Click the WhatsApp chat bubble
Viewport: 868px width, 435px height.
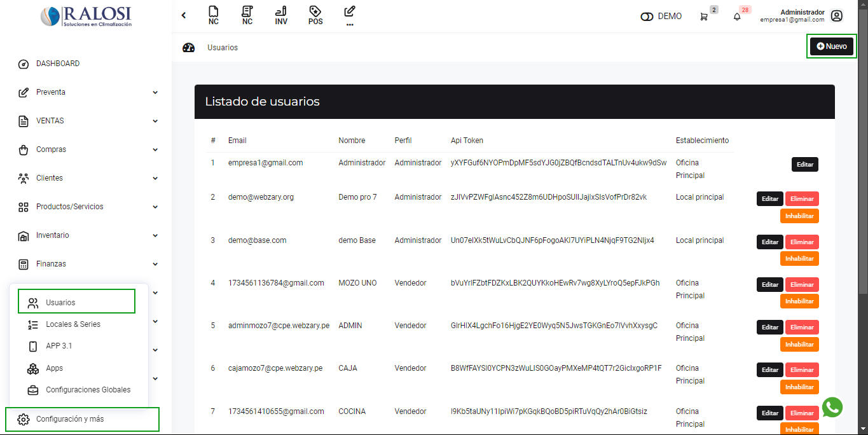coord(832,407)
